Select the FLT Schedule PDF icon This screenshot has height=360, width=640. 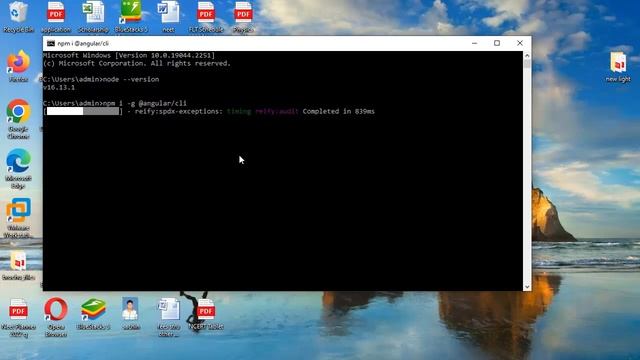pyautogui.click(x=206, y=16)
